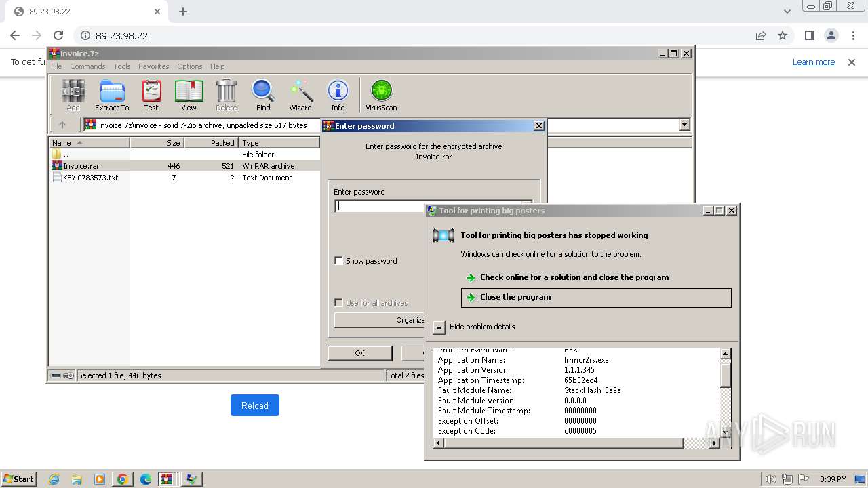This screenshot has width=868, height=488.
Task: Sort file list by Packed column
Action: click(x=211, y=142)
